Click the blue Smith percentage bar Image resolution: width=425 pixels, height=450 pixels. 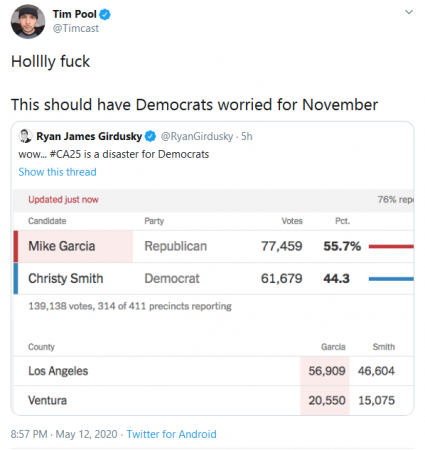[x=391, y=279]
